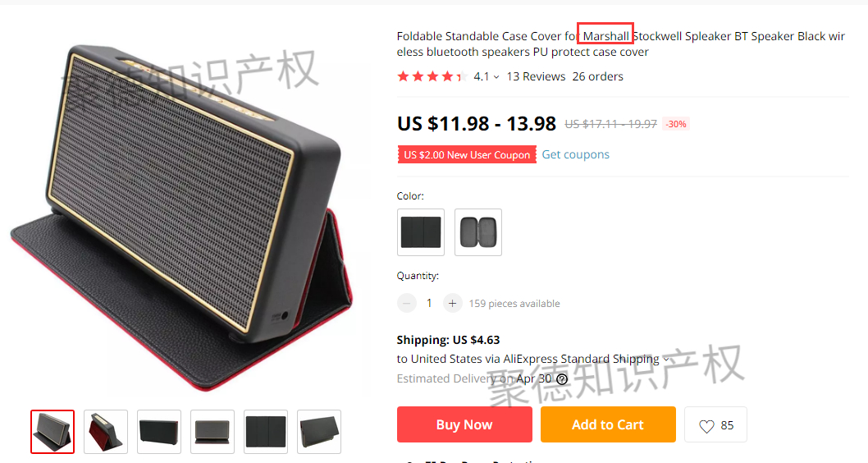The image size is (868, 463).
Task: Select the fifth thumbnail of flat black cover
Action: tap(266, 432)
